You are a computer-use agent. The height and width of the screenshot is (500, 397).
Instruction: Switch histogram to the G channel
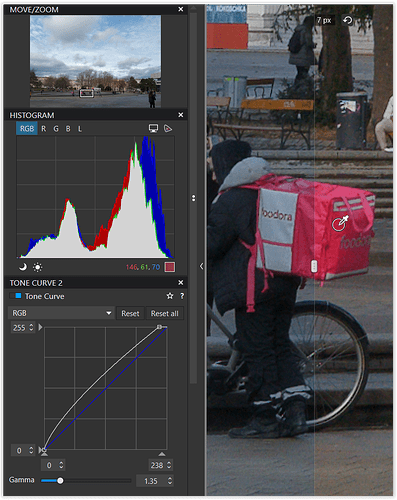pyautogui.click(x=56, y=129)
